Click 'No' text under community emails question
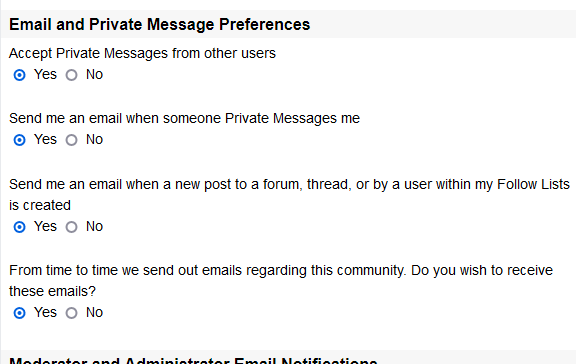576x364 pixels. pyautogui.click(x=94, y=313)
